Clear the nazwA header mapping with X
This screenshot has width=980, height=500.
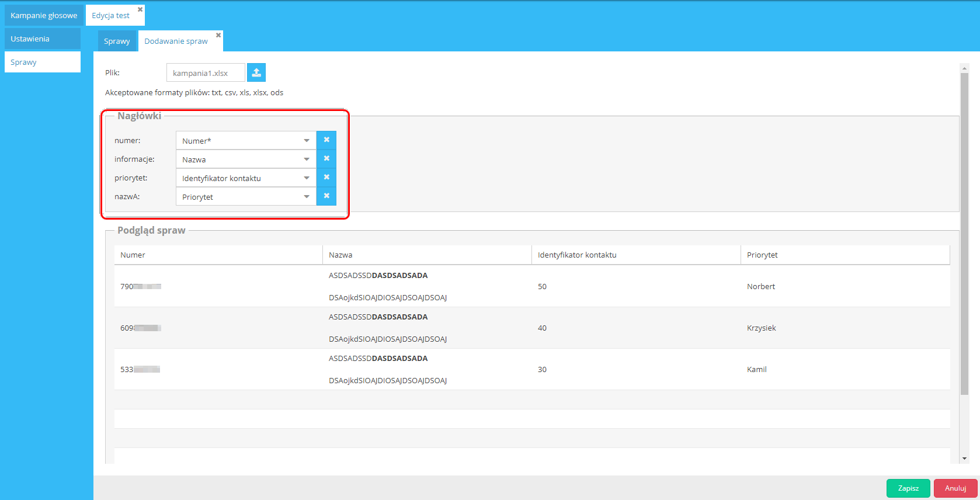coord(326,196)
